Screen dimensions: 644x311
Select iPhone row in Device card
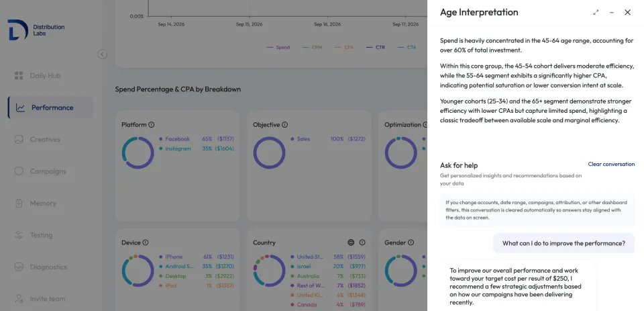197,257
